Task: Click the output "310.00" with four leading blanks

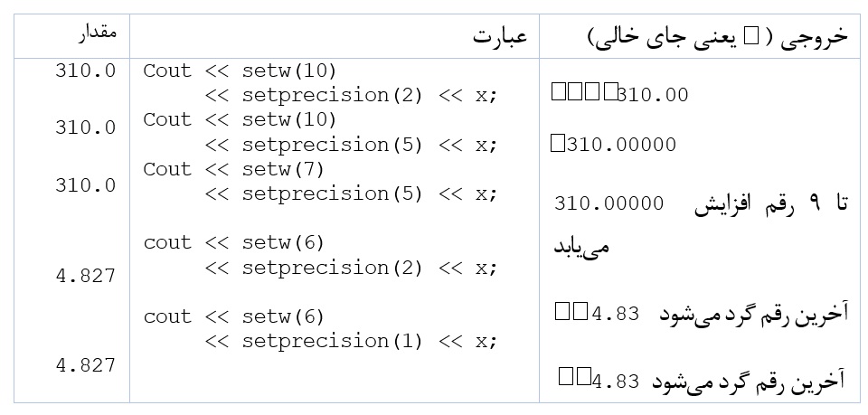Action: click(x=652, y=94)
